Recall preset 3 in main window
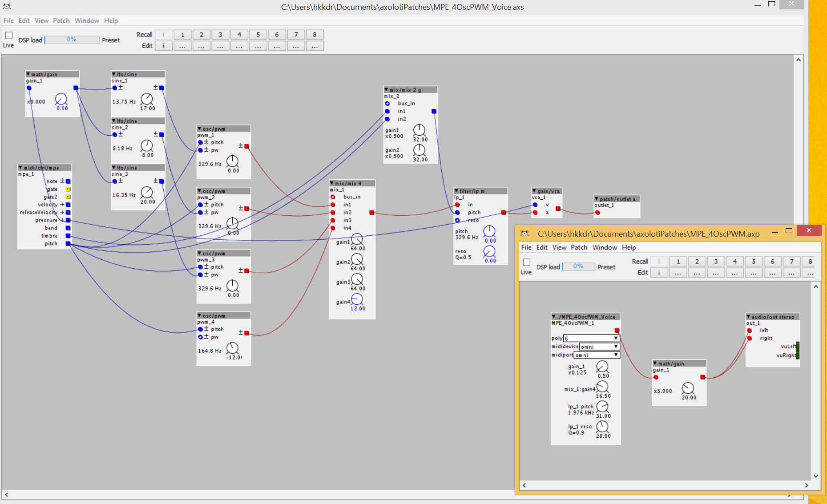827x504 pixels. click(x=220, y=35)
